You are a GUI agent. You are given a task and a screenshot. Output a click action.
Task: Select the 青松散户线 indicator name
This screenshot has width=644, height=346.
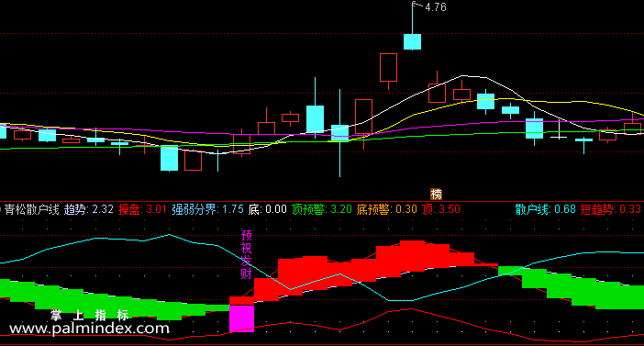(31, 209)
